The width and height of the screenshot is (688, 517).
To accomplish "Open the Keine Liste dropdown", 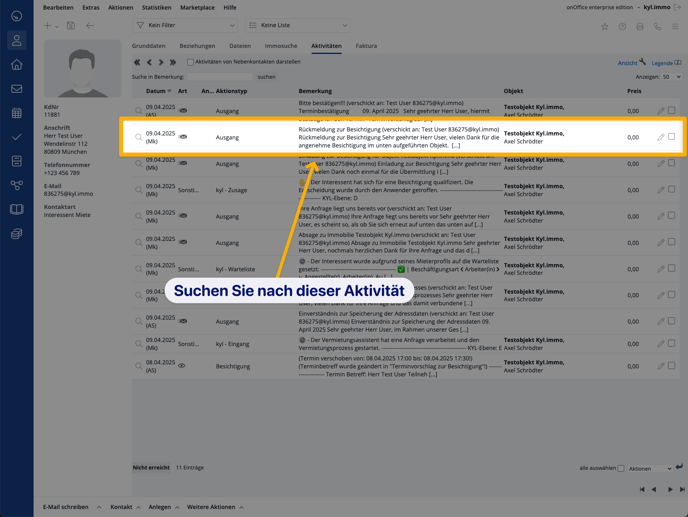I will 297,25.
